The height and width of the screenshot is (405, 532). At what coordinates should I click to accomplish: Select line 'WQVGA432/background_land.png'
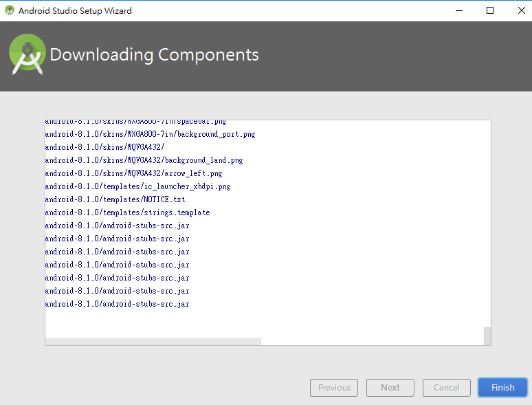pyautogui.click(x=144, y=160)
